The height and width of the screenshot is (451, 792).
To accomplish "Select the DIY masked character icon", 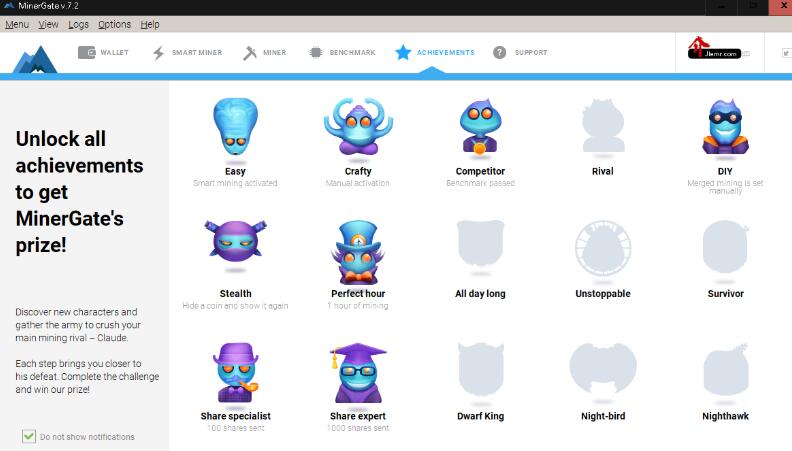I will (725, 126).
